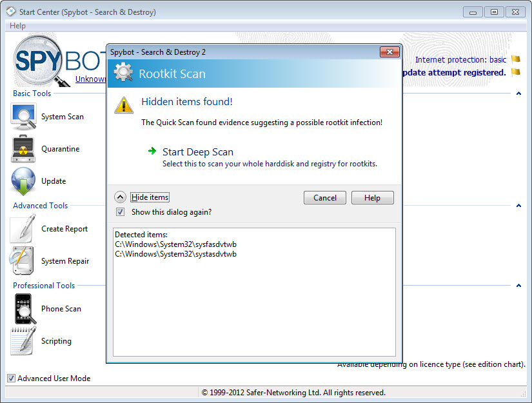Collapse the detected items with the round chevron
This screenshot has width=532, height=403.
point(120,197)
